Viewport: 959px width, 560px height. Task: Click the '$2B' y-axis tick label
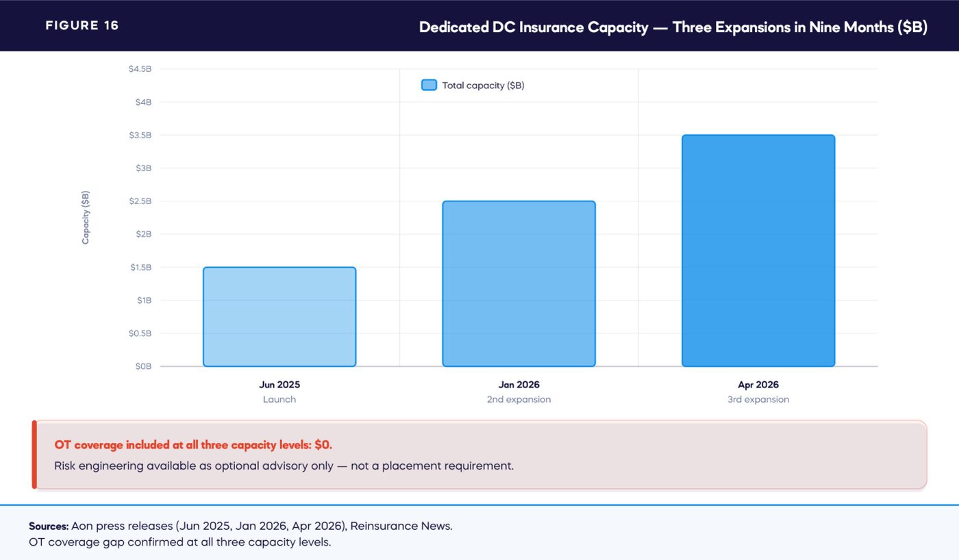143,234
